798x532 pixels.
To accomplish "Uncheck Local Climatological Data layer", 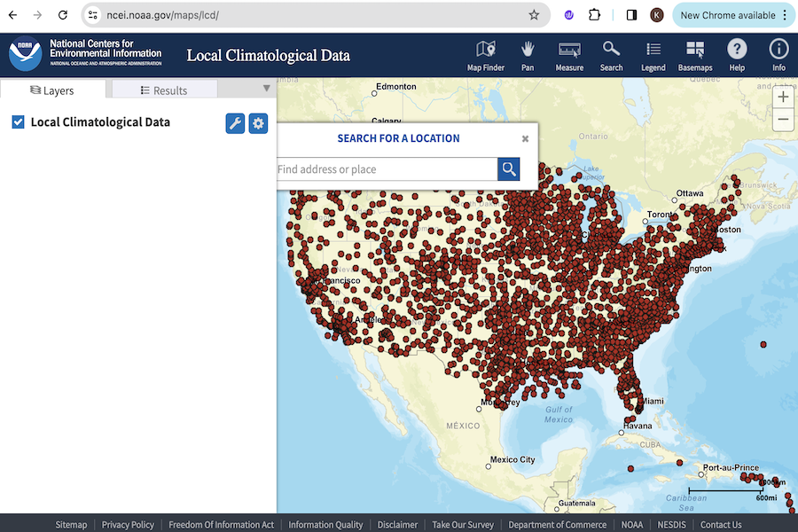I will [18, 122].
